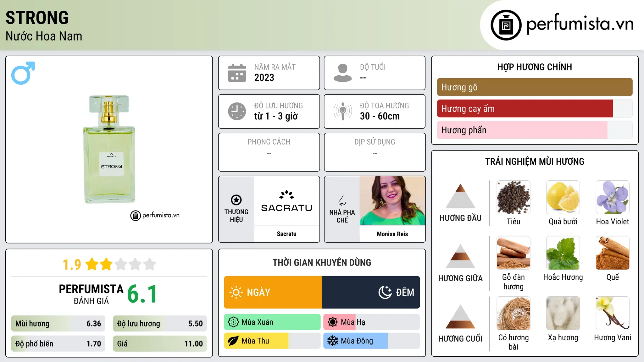This screenshot has width=644, height=362.
Task: Open the Tiêu pepper note image
Action: pyautogui.click(x=514, y=197)
